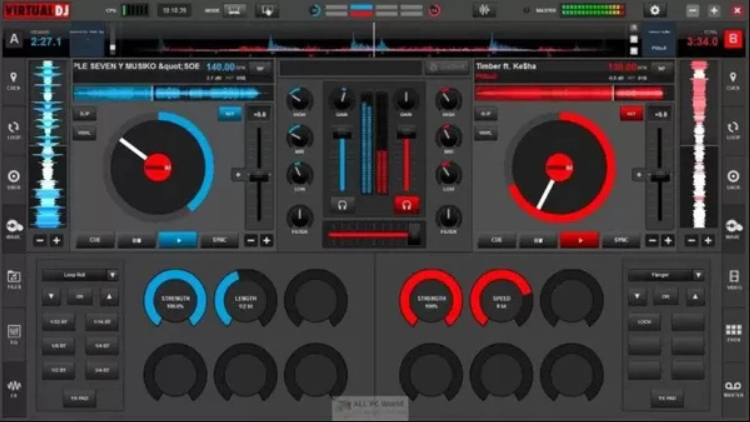Click Master record icon on right sidebar
The width and height of the screenshot is (750, 422).
[735, 388]
